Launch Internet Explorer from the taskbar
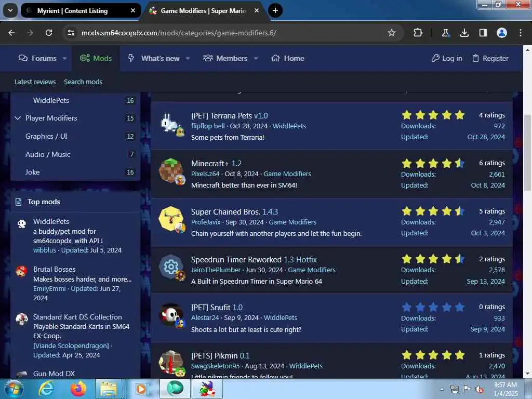This screenshot has width=532, height=399. [x=46, y=389]
